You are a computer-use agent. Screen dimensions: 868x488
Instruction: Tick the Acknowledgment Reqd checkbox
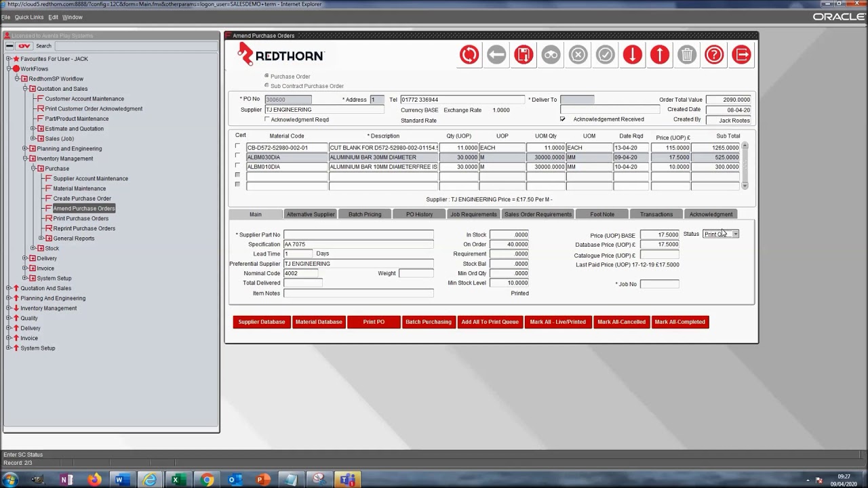[267, 119]
